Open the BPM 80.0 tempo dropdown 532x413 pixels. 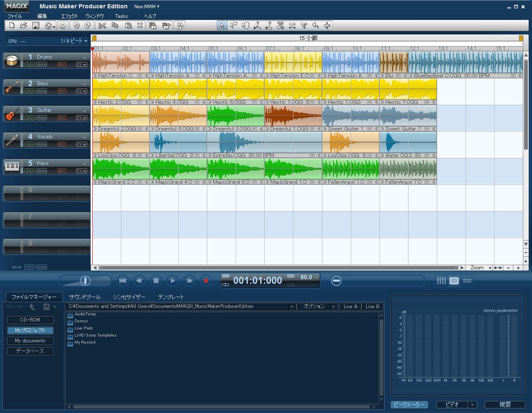(x=317, y=277)
